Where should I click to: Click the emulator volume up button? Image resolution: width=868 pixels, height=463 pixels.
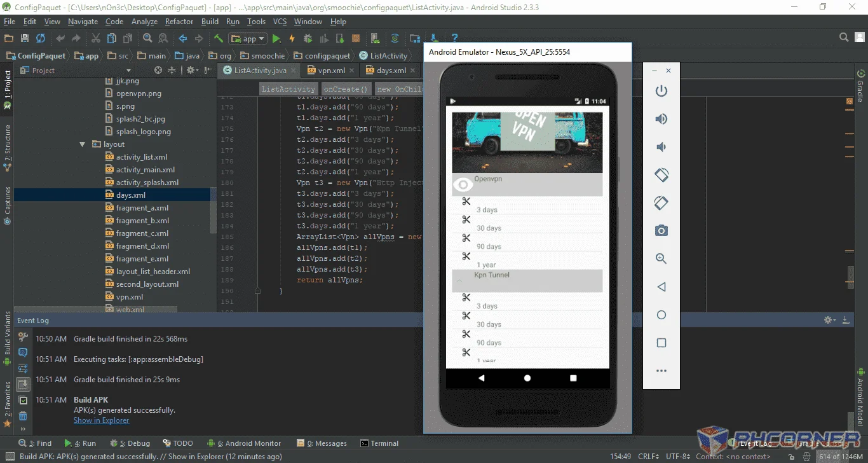point(661,119)
